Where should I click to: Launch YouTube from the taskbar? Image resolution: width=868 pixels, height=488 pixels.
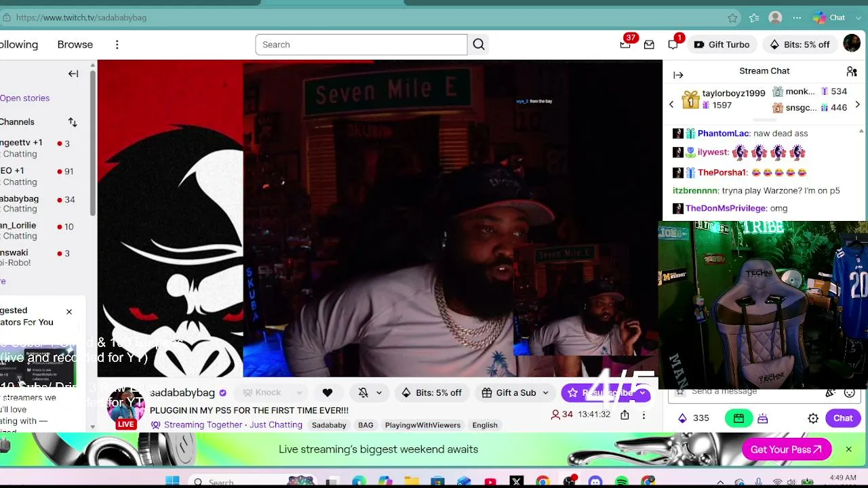click(x=490, y=482)
